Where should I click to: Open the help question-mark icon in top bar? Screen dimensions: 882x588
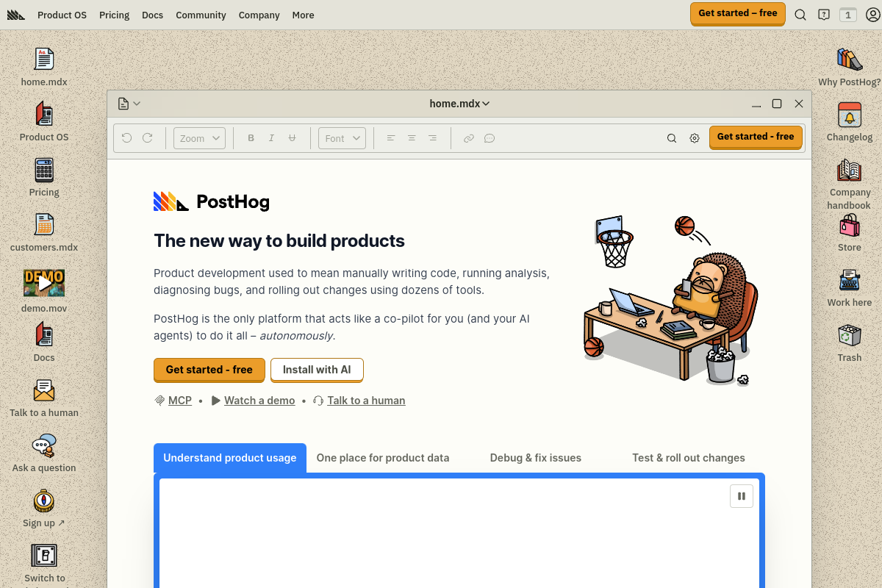coord(824,15)
